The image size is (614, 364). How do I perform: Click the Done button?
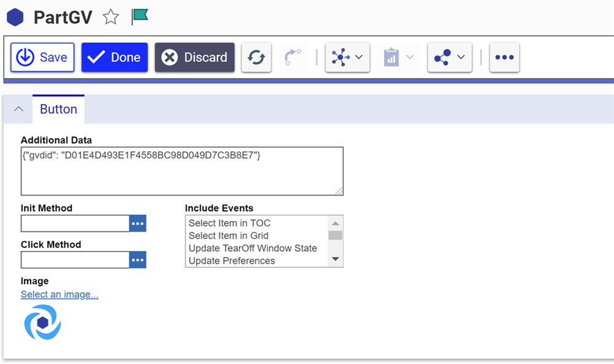click(x=114, y=58)
